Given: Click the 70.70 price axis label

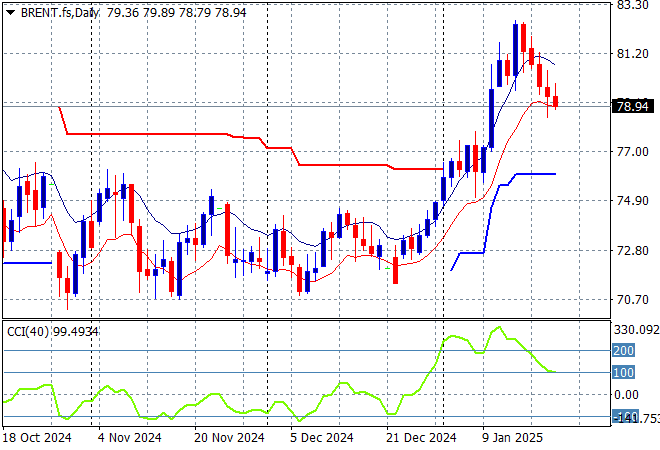Looking at the screenshot, I should pyautogui.click(x=632, y=300).
